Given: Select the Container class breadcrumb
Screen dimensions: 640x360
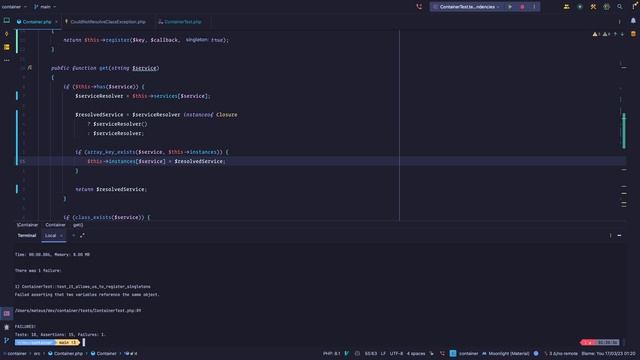Looking at the screenshot, I should click(55, 225).
